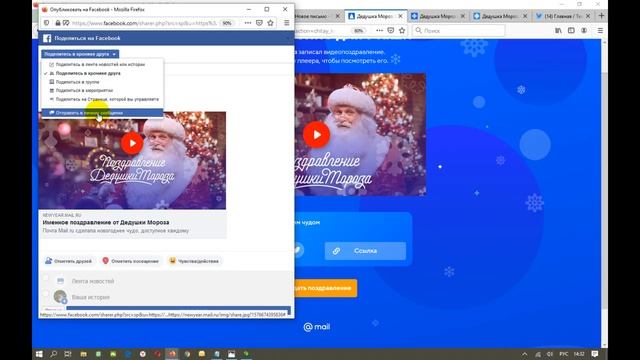Click the main page vertical scrollbar
This screenshot has width=640, height=360.
604,192
